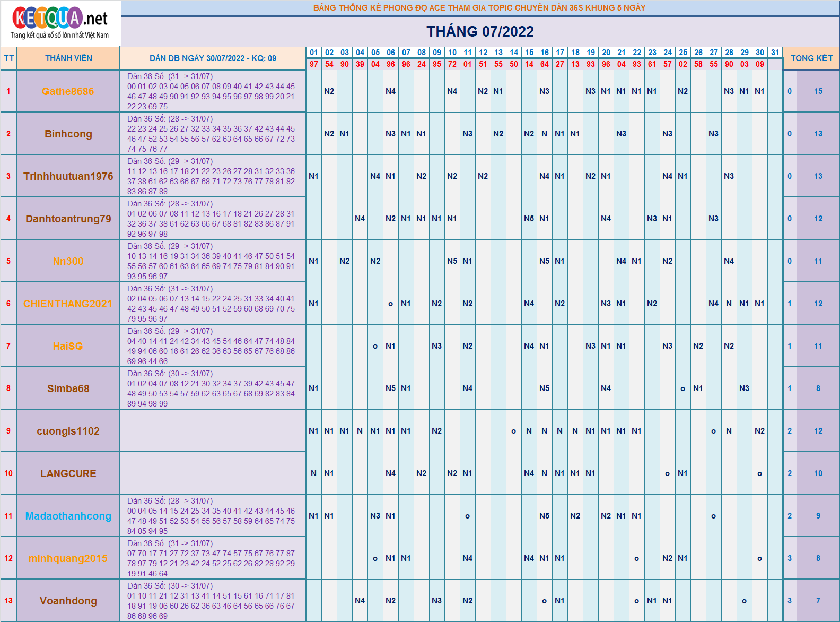Click row number 13 cell
The image size is (840, 622).
[8, 601]
